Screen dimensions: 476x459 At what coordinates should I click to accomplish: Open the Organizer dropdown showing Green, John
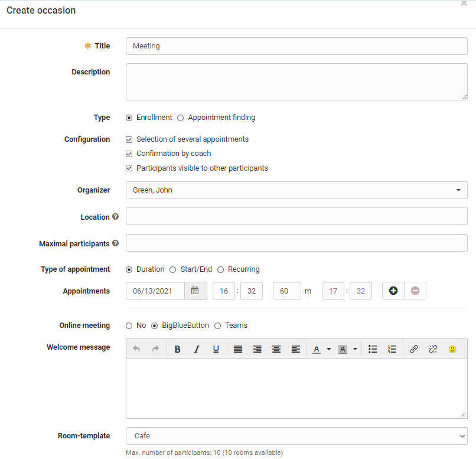[296, 190]
